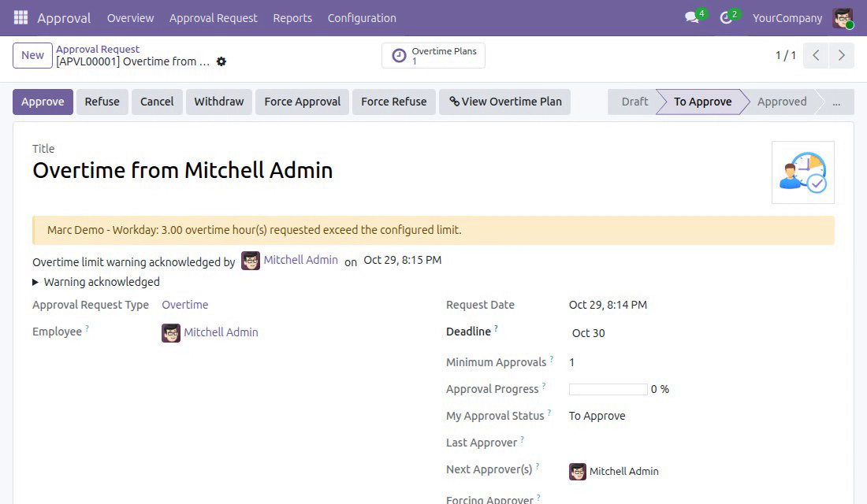867x504 pixels.
Task: Open the Approval Request menu
Action: click(x=214, y=17)
